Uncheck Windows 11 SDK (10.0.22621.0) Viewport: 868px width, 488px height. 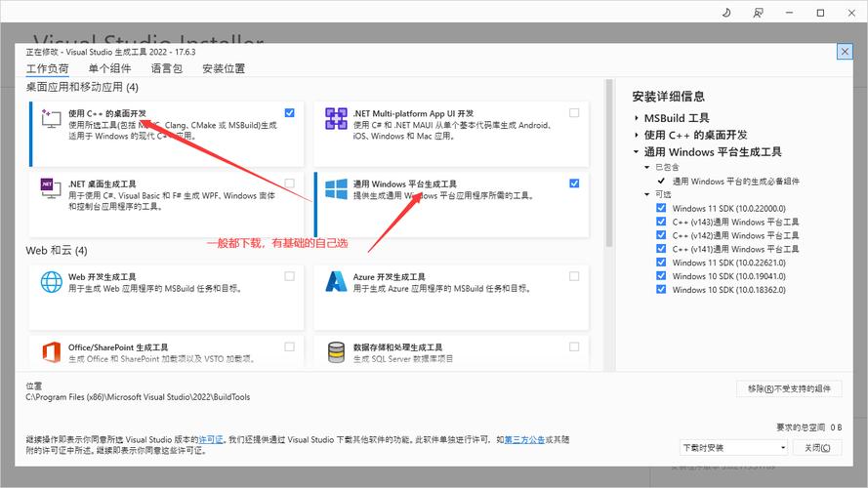[661, 263]
